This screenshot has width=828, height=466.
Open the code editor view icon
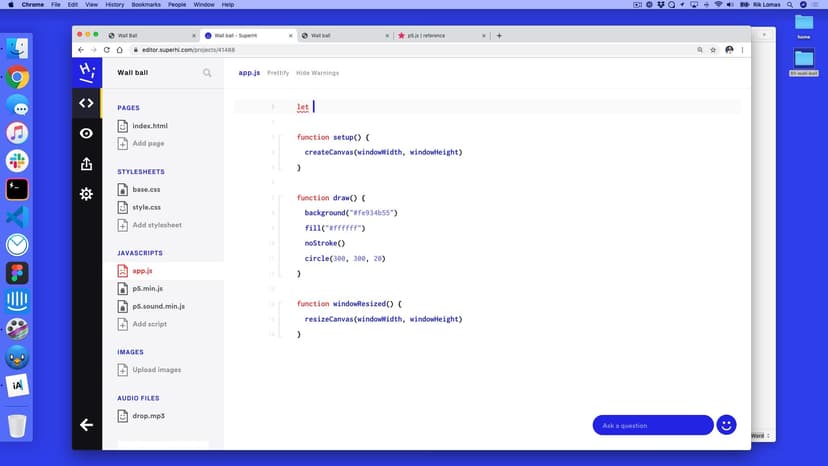(x=86, y=102)
